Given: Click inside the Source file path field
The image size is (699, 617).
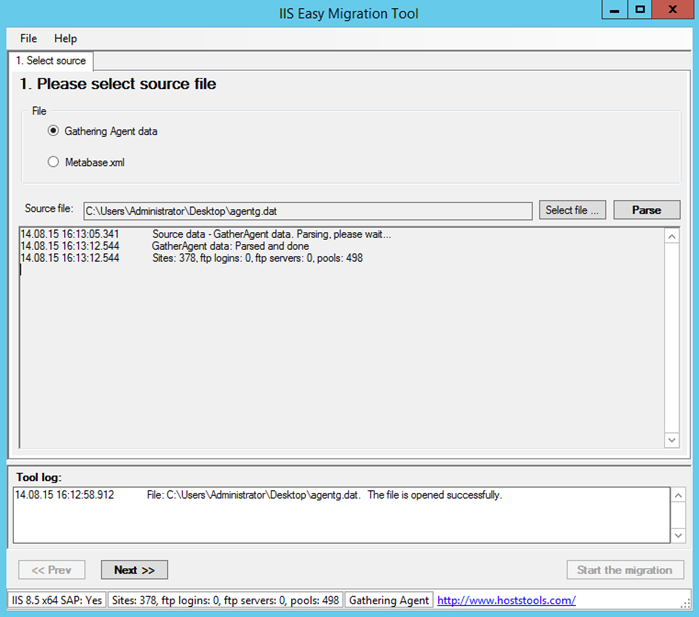Looking at the screenshot, I should pos(308,211).
